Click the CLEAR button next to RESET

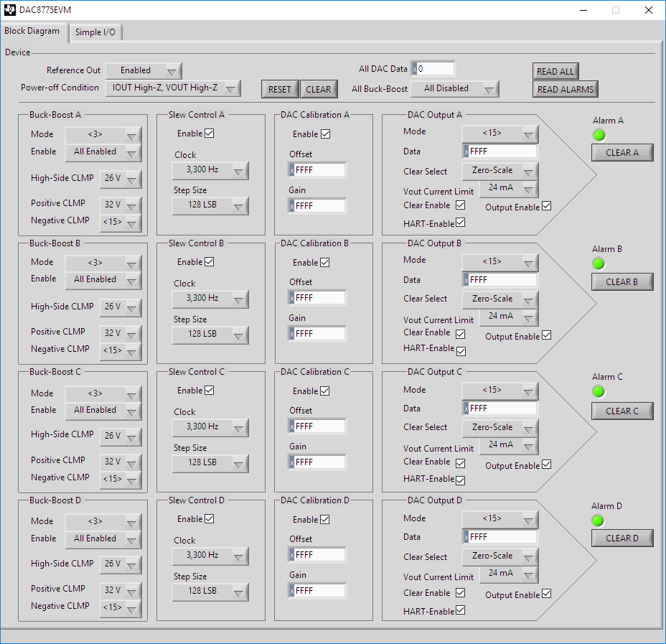(x=319, y=89)
